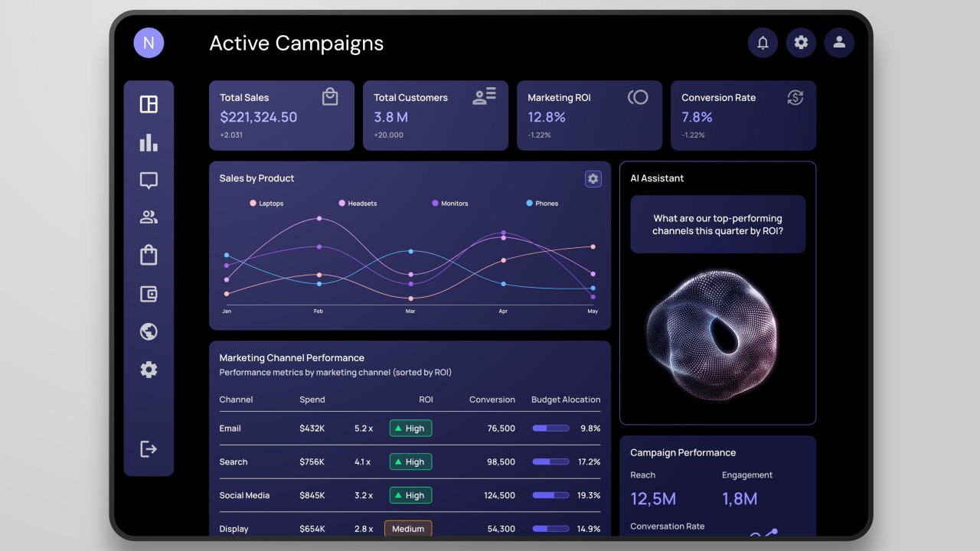Screen dimensions: 980x551
Task: Go to Settings via the sidebar gear icon
Action: pyautogui.click(x=149, y=370)
